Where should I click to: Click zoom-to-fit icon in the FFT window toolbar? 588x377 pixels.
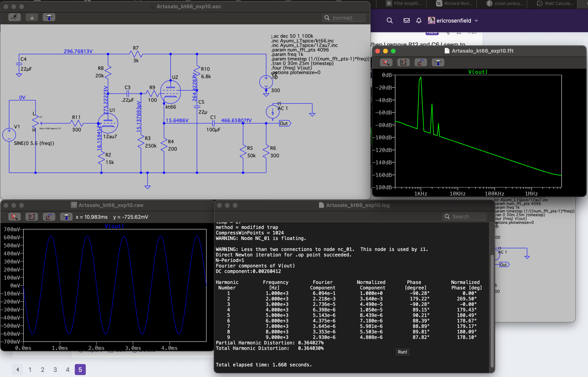click(386, 62)
